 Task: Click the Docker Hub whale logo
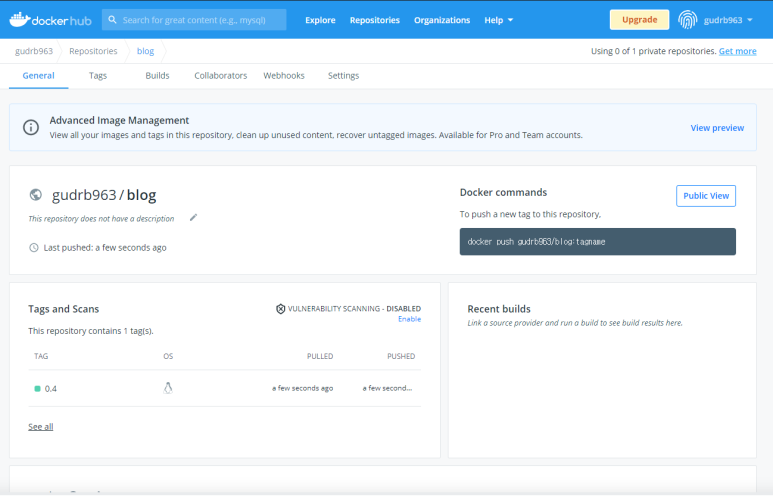50,20
